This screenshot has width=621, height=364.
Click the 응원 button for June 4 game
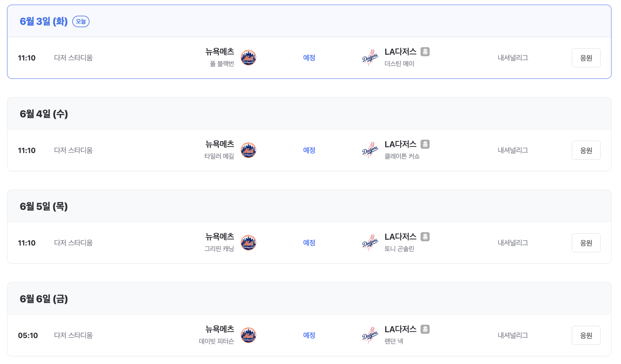point(586,150)
